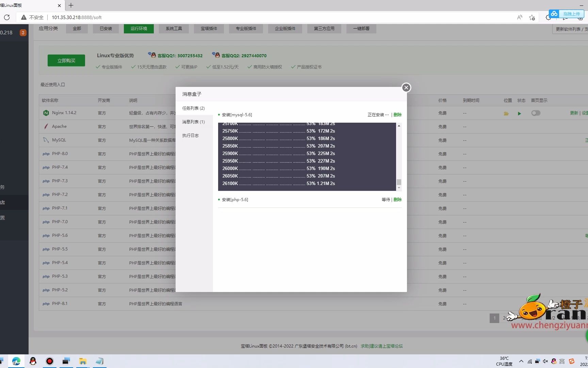Viewport: 588px width, 368px height.
Task: Open the file explorer taskbar icon
Action: pos(83,361)
